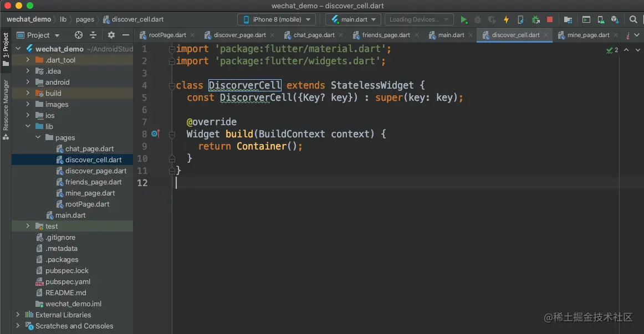
Task: Go to next highlighted problem arrow
Action: 638,50
